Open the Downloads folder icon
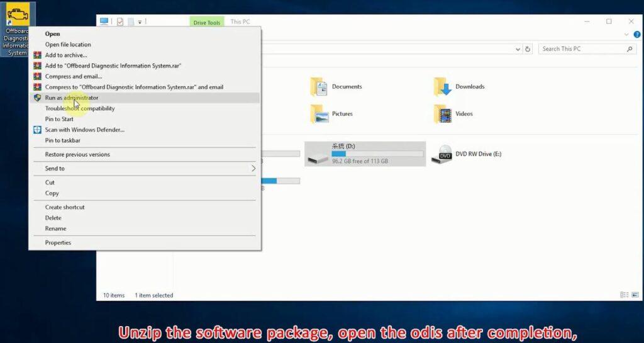 click(x=443, y=87)
